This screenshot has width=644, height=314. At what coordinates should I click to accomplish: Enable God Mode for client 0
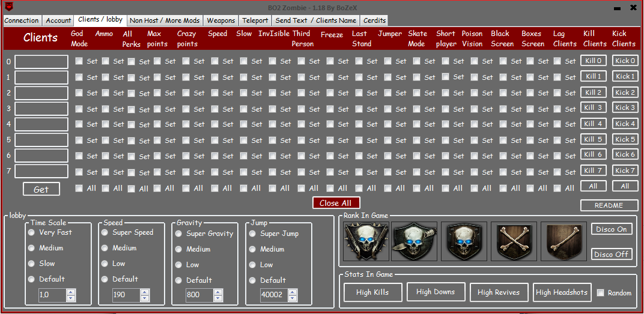[79, 61]
